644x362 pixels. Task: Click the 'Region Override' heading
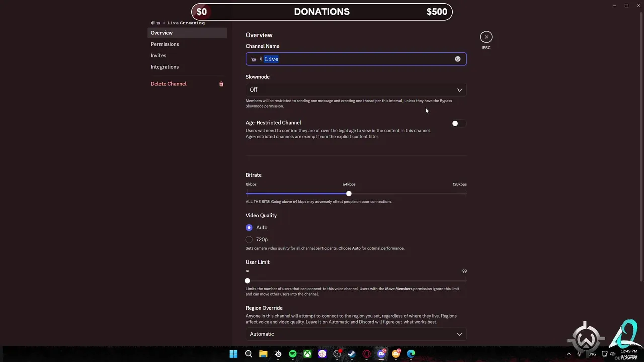tap(264, 308)
